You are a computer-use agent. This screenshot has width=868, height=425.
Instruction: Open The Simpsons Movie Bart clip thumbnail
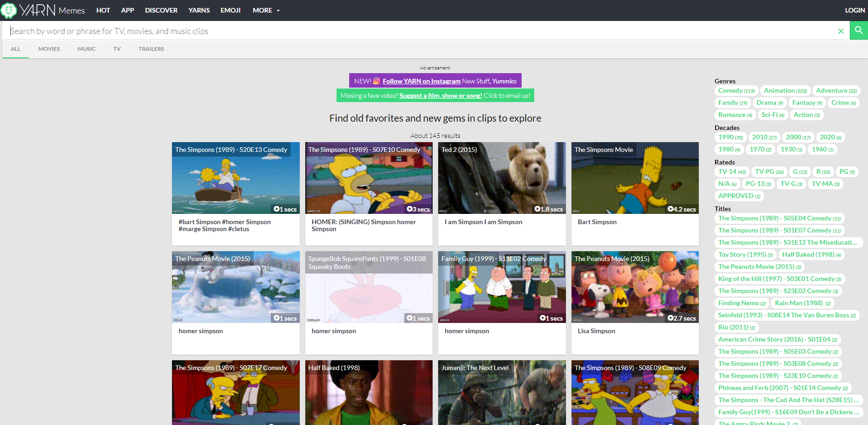pos(635,178)
